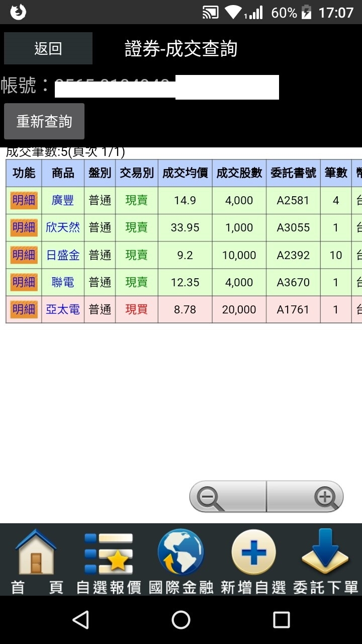Click the price cell 12.35

(185, 282)
